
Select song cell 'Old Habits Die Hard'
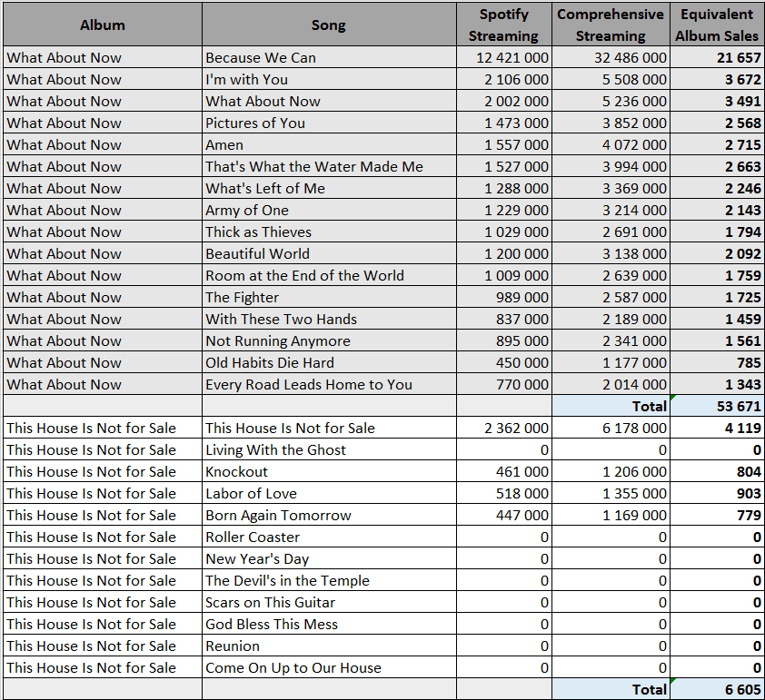click(x=329, y=362)
